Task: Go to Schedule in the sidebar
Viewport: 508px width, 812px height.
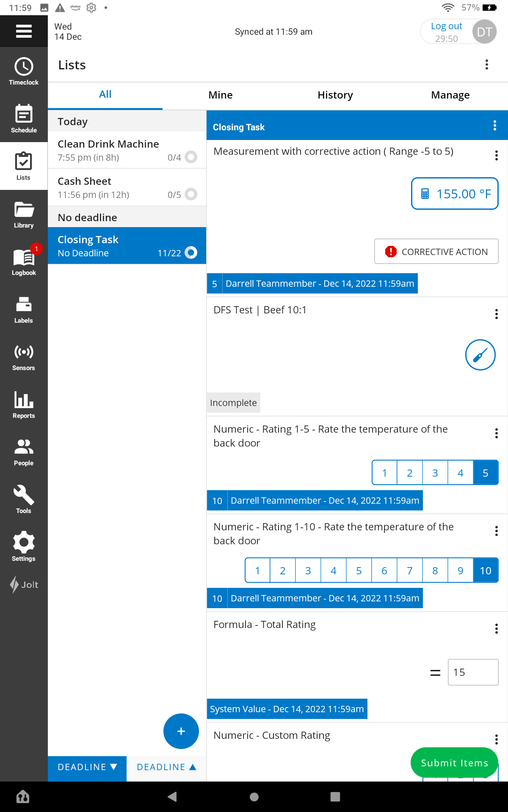Action: coord(24,118)
